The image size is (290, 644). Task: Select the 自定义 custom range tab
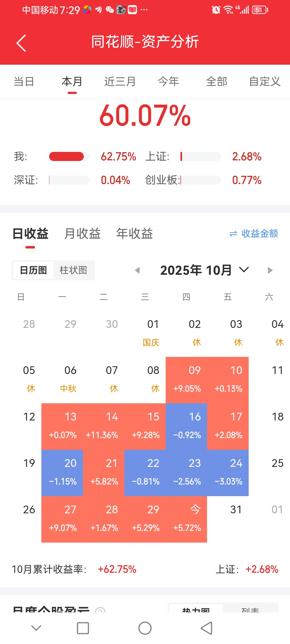(x=265, y=82)
